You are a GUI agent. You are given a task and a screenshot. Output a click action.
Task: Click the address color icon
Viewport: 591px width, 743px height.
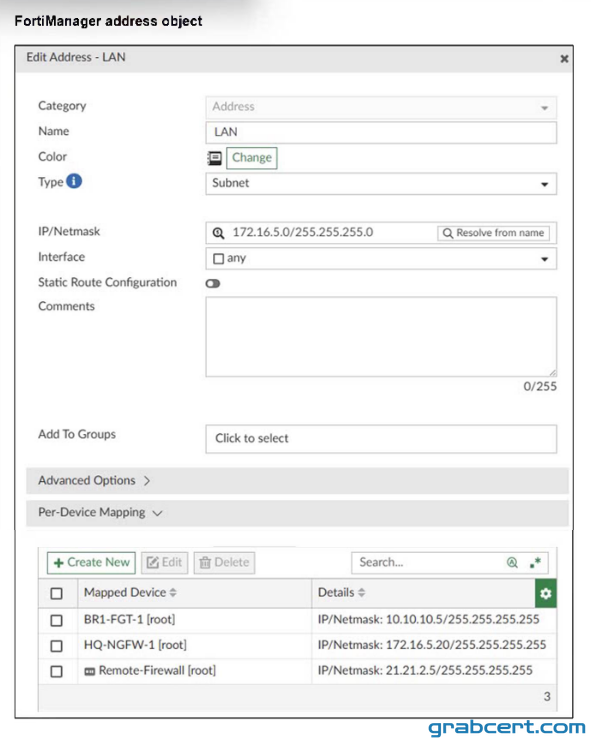(x=215, y=158)
